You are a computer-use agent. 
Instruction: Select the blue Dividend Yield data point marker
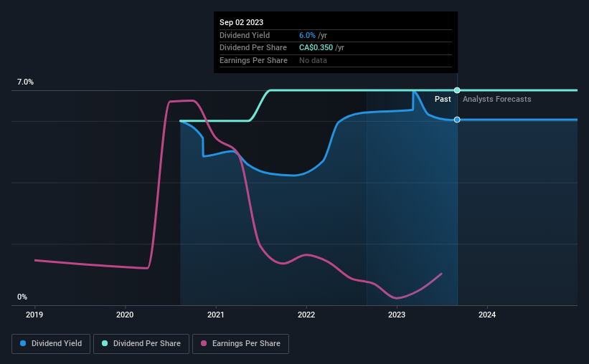[457, 120]
